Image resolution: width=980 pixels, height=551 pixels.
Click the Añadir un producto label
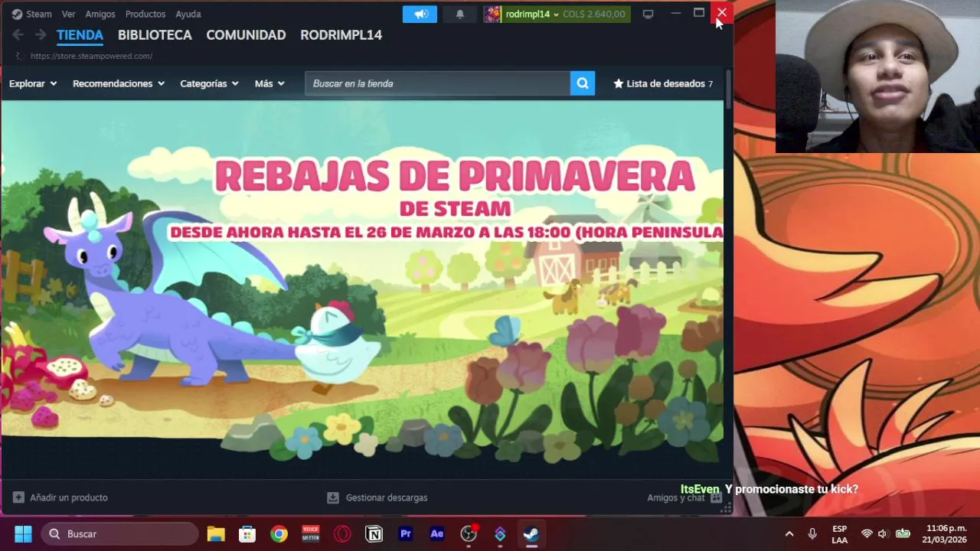[x=69, y=497]
